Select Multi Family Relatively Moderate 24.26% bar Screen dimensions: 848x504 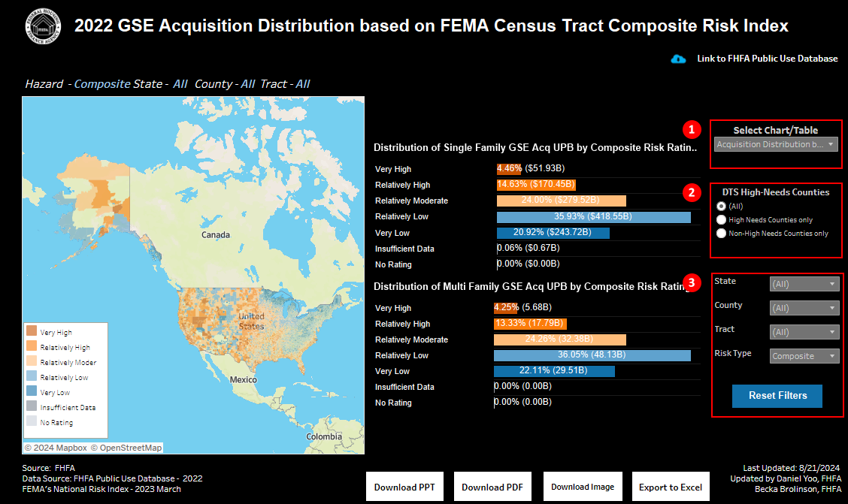coord(560,340)
